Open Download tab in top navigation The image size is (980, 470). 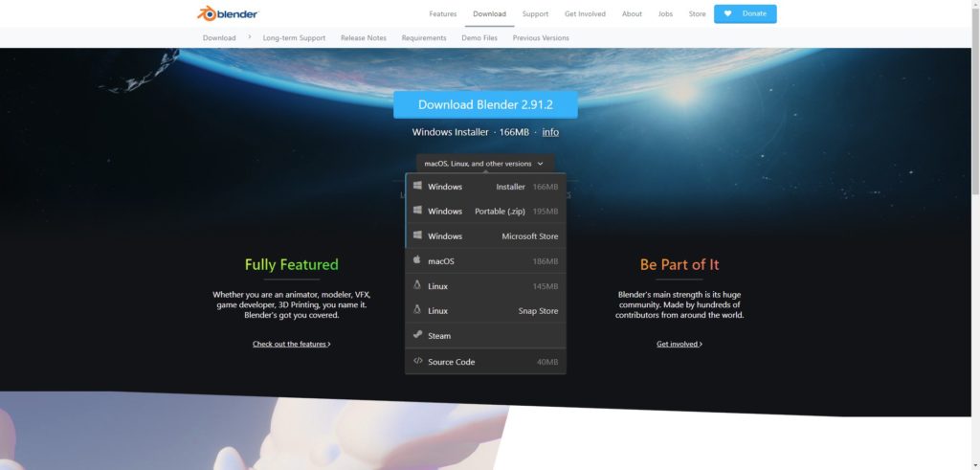tap(489, 13)
